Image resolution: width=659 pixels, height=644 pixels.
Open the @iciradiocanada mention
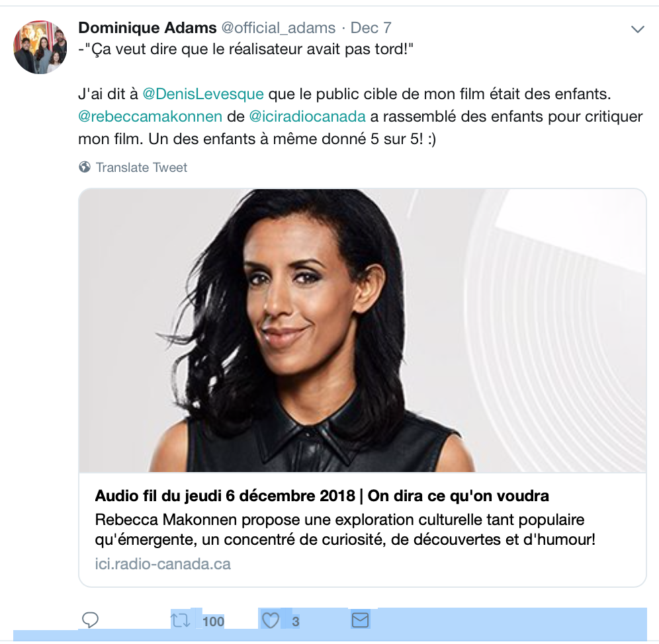coord(307,116)
